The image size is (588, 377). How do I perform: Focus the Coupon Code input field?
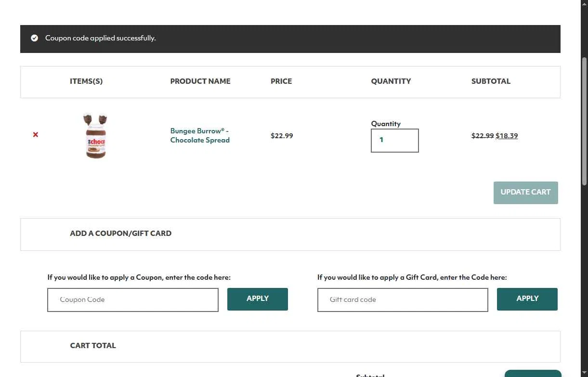click(x=133, y=300)
